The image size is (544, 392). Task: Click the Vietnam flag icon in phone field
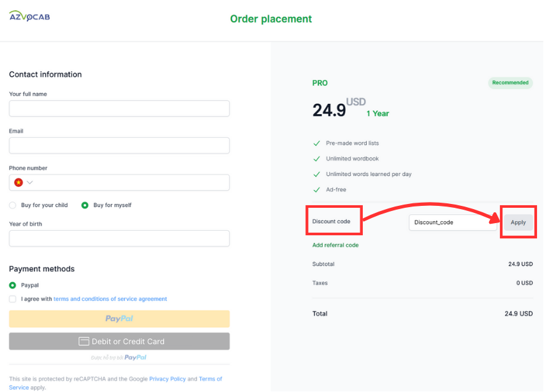pyautogui.click(x=18, y=182)
